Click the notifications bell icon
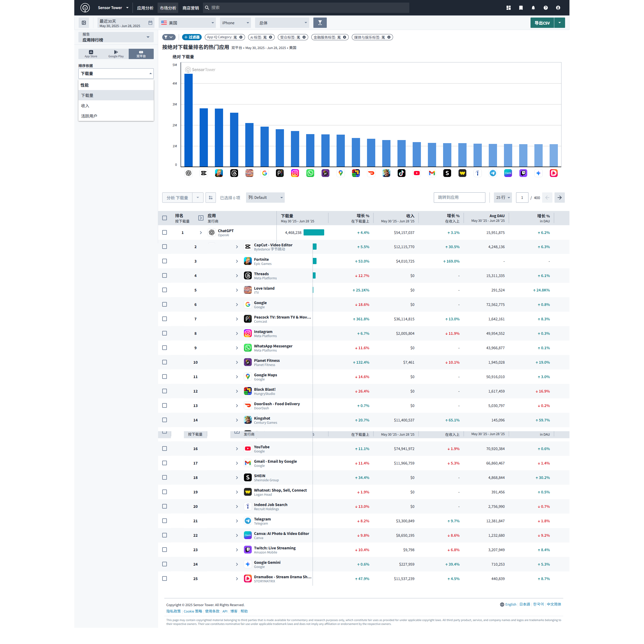The width and height of the screenshot is (644, 644). pyautogui.click(x=533, y=8)
